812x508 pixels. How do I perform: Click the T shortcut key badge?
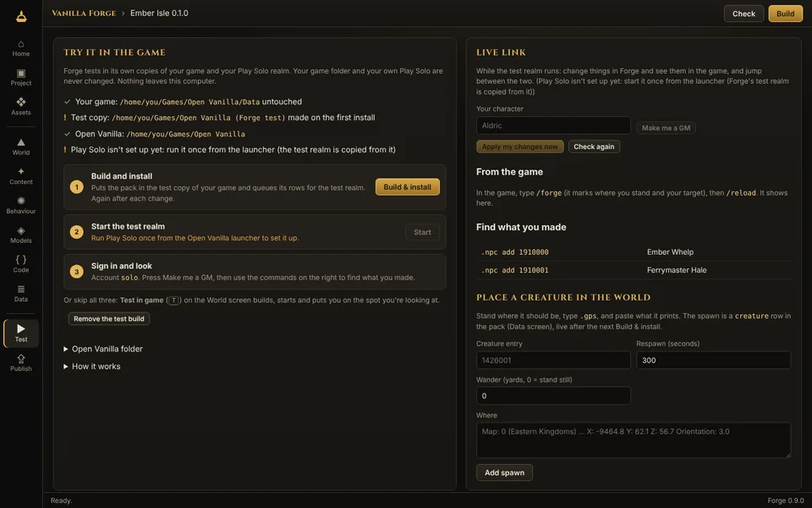[x=174, y=301]
